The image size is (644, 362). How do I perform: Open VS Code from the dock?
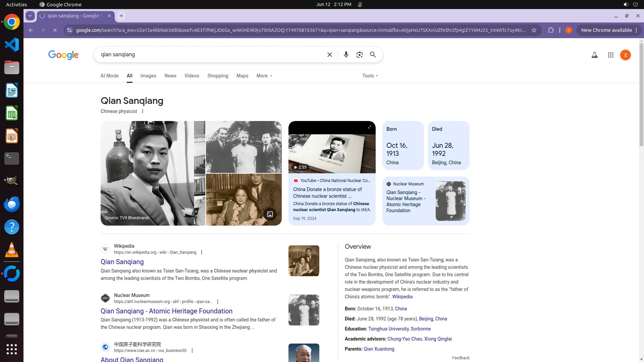pyautogui.click(x=12, y=45)
